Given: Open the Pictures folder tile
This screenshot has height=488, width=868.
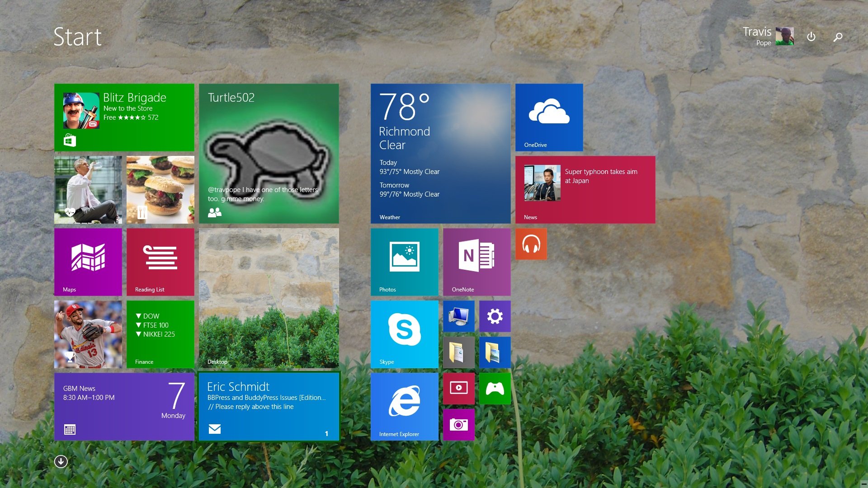Looking at the screenshot, I should 495,352.
